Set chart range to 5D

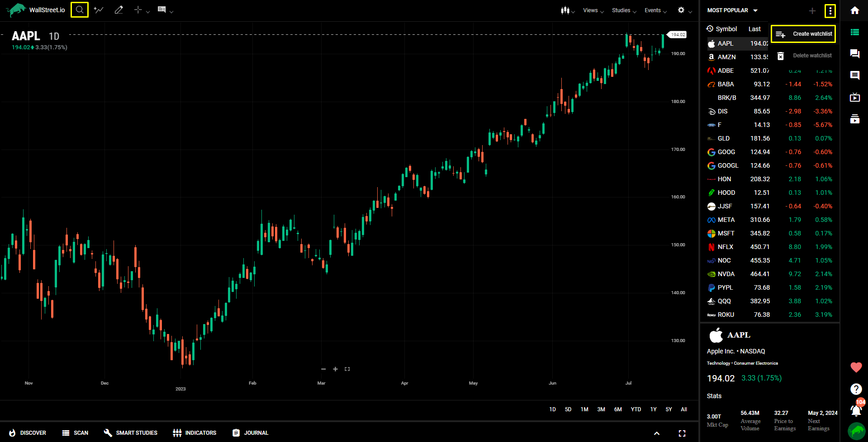pos(568,409)
